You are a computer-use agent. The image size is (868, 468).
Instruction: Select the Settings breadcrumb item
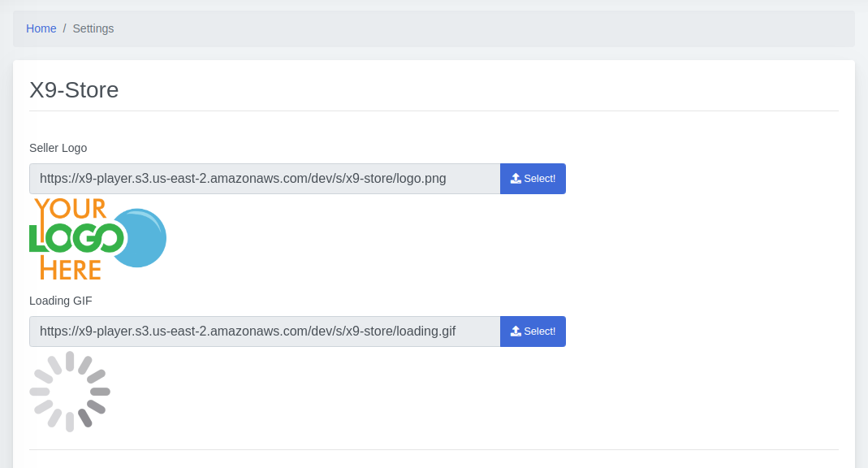click(x=93, y=28)
